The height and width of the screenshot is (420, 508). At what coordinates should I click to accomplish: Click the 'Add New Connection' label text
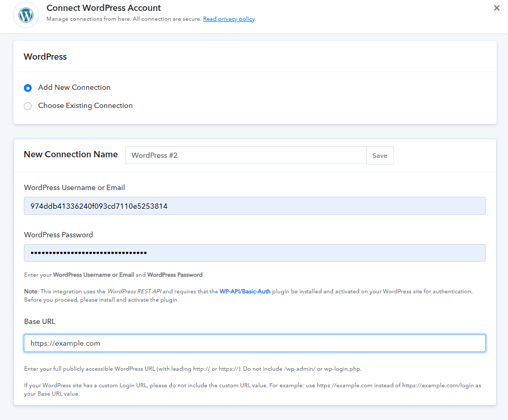74,87
